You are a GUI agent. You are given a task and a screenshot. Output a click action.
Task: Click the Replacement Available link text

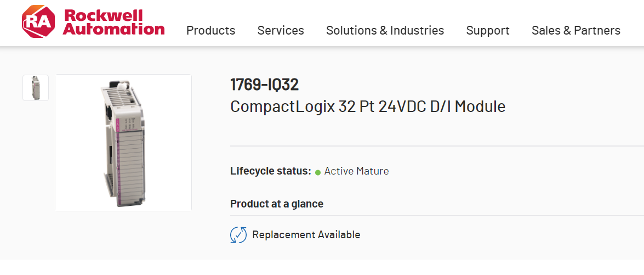click(306, 235)
